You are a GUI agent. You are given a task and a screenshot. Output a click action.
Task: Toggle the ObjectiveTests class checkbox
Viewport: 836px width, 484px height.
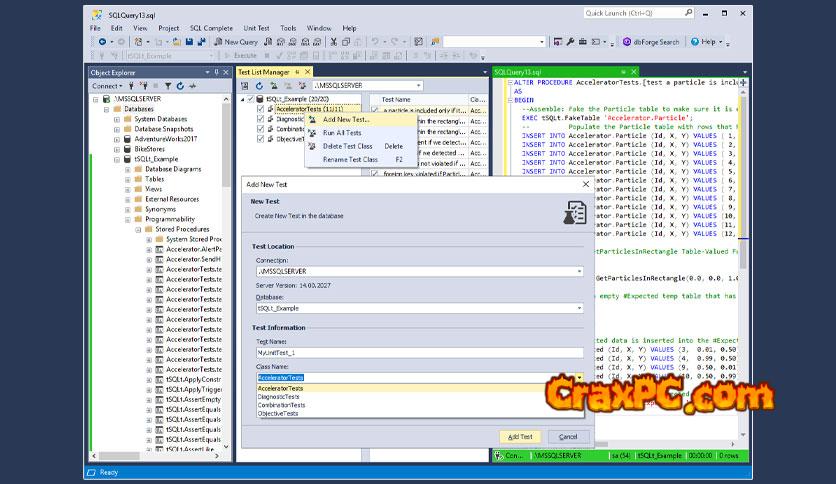[x=261, y=139]
